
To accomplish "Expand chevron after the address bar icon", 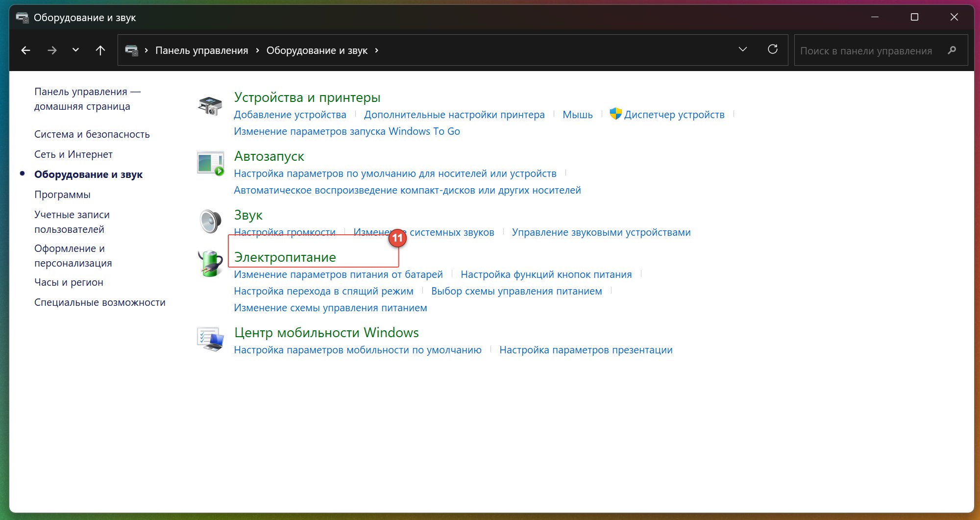I will click(146, 50).
